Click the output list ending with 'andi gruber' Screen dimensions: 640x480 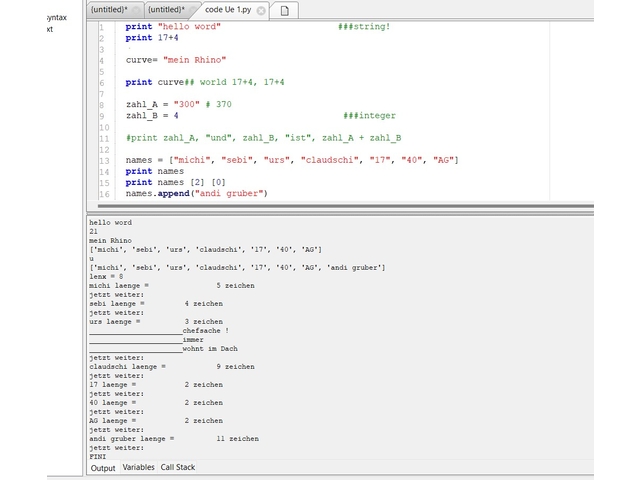pos(237,267)
